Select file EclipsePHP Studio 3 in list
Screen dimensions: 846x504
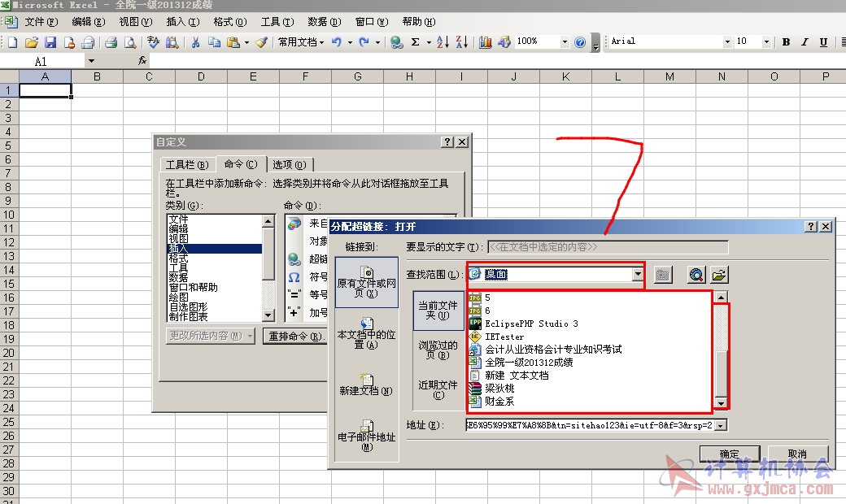point(531,324)
